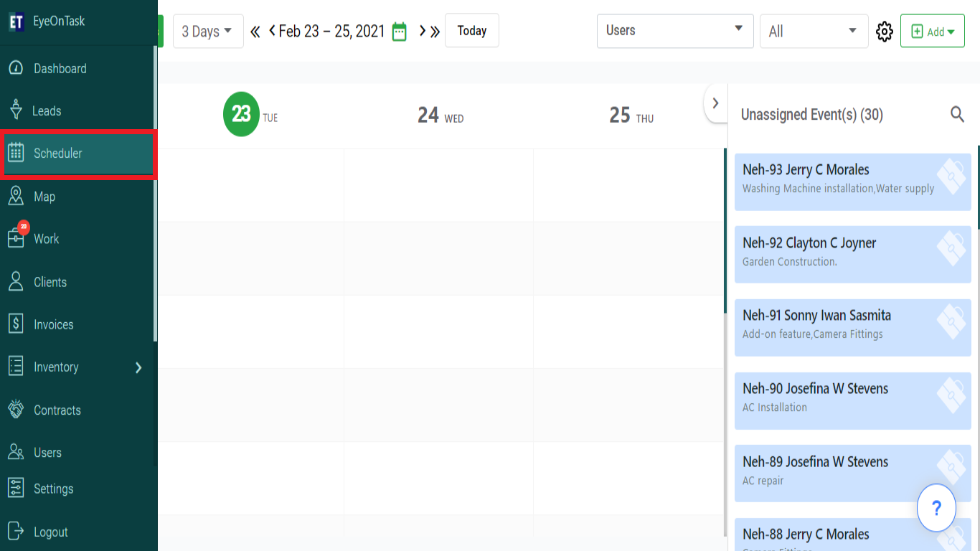980x551 pixels.
Task: Open the Add dropdown button
Action: click(933, 31)
